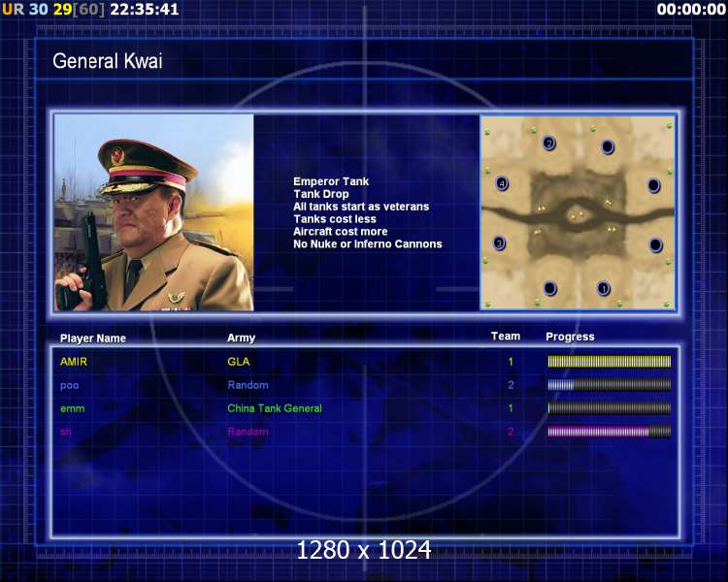The width and height of the screenshot is (728, 582).
Task: Click 'All tanks start as veterans' text
Action: point(361,207)
